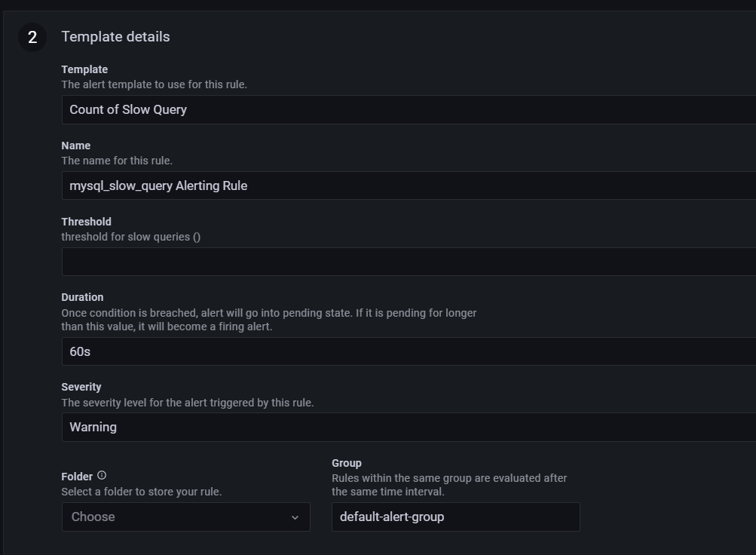Click the bold Template field label
The width and height of the screenshot is (756, 555).
tap(84, 69)
